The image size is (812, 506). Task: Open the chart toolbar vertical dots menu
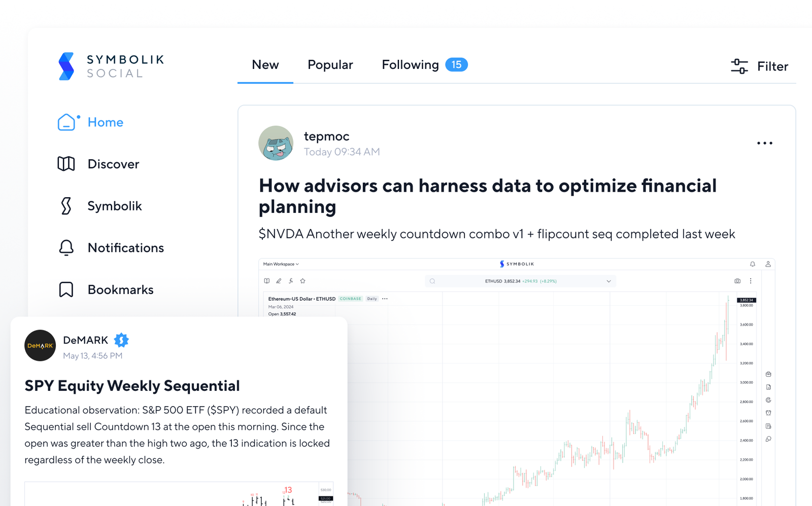click(751, 281)
